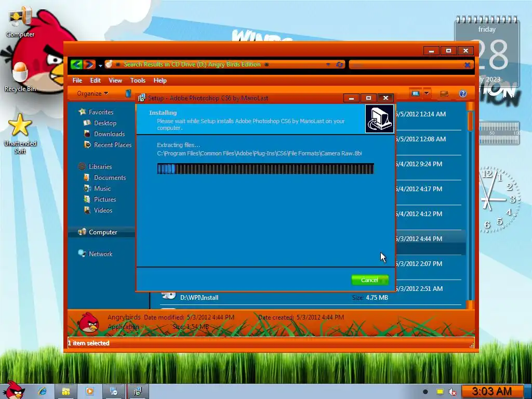The image size is (532, 399).
Task: Click the blue help question mark icon
Action: 463,94
